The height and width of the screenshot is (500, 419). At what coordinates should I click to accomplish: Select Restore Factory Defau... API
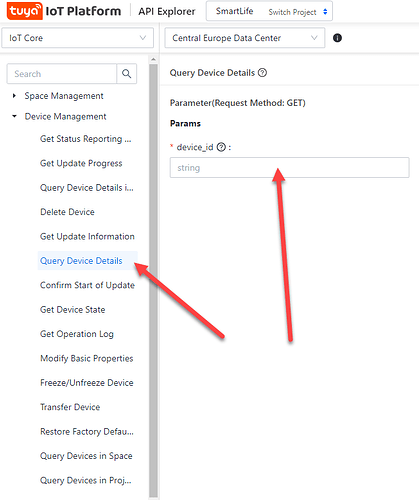[87, 432]
